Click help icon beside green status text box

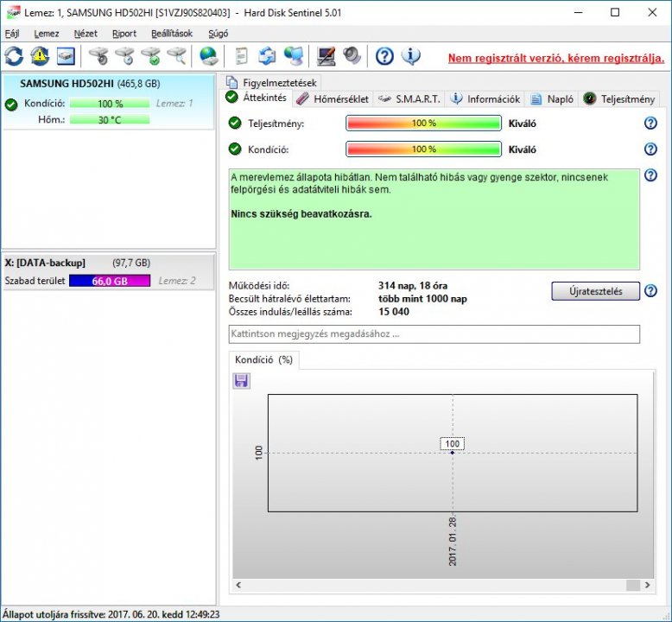pyautogui.click(x=650, y=175)
